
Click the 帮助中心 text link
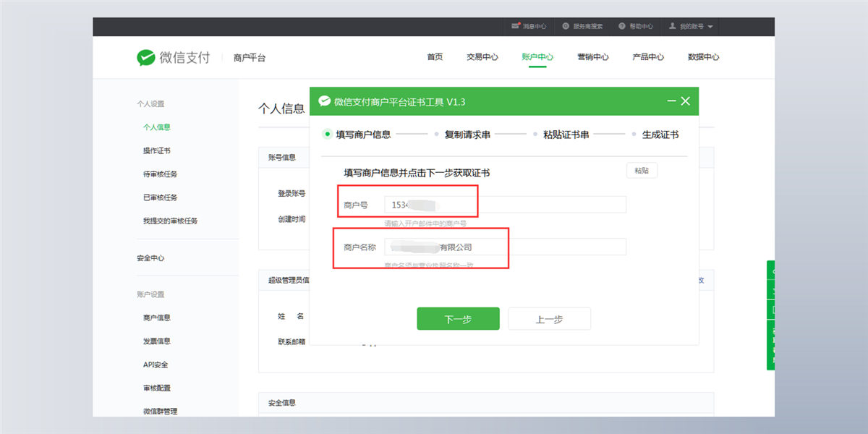pyautogui.click(x=641, y=27)
